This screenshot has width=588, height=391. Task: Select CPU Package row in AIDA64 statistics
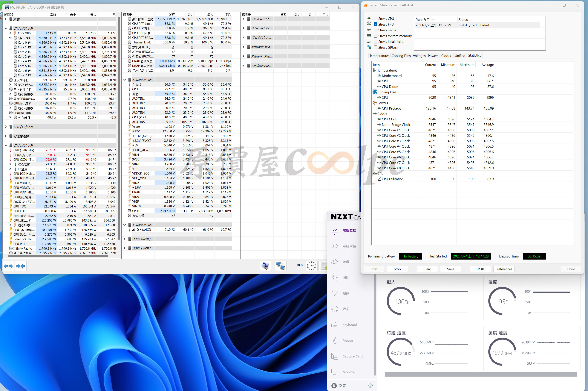(x=433, y=108)
